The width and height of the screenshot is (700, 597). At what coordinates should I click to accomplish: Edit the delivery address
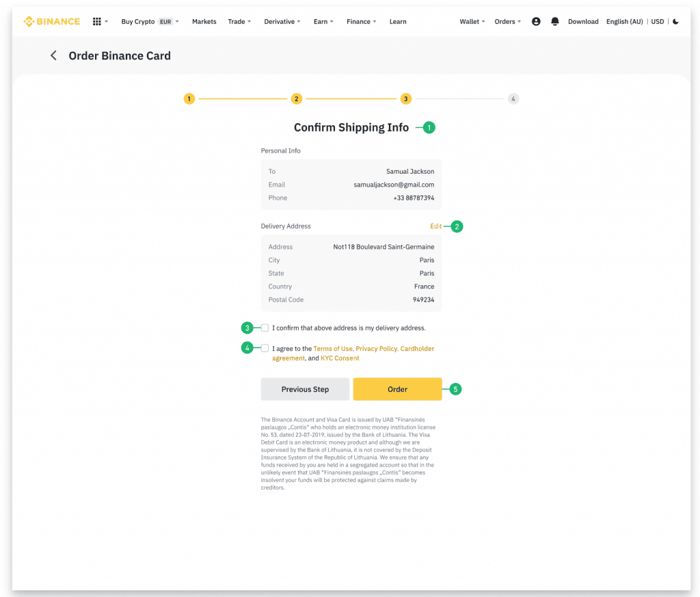click(435, 226)
